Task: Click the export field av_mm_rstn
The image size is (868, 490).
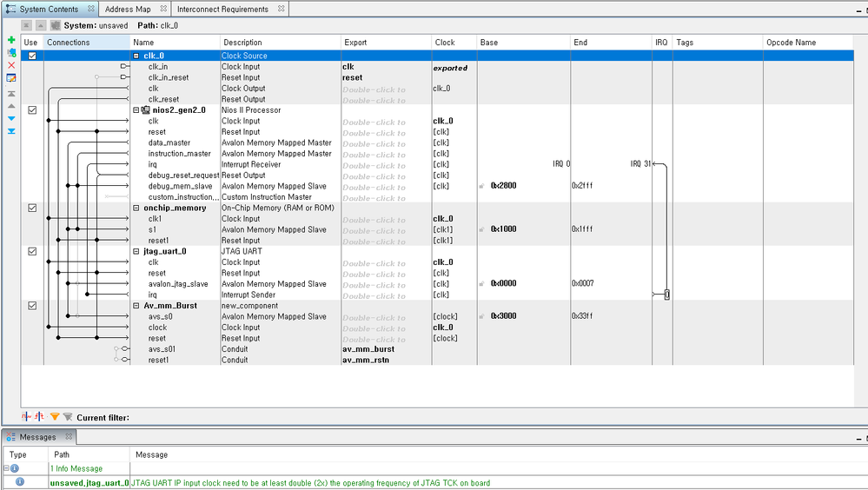Action: [365, 360]
